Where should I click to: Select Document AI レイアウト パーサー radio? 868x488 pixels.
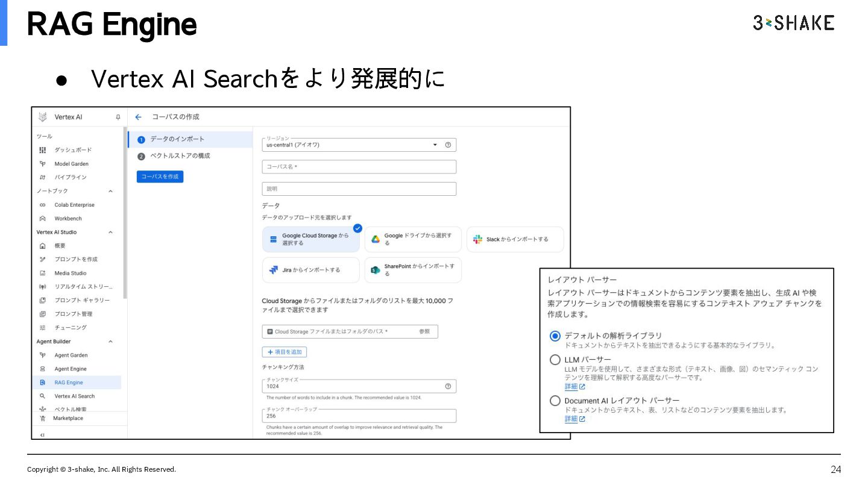pyautogui.click(x=555, y=401)
